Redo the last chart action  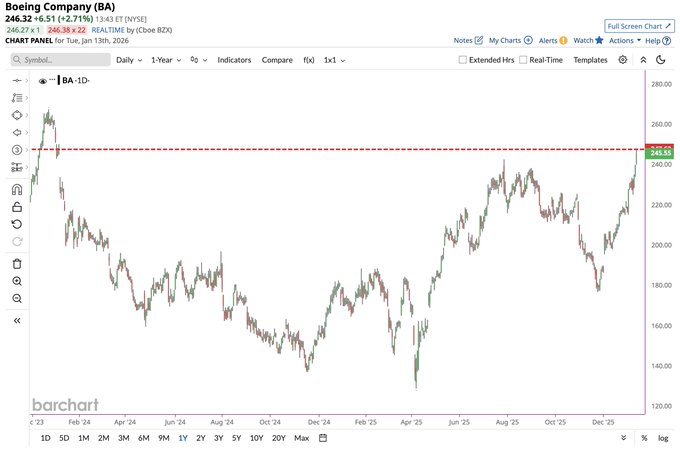(17, 242)
